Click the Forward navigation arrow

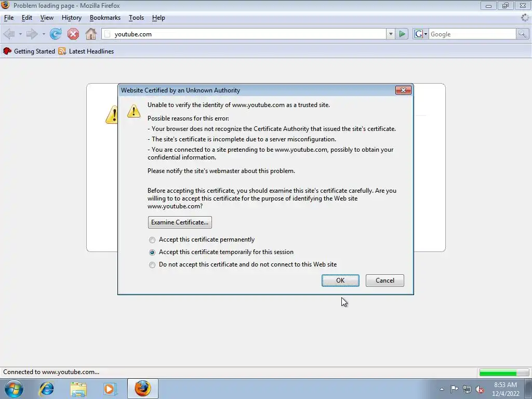tap(32, 34)
